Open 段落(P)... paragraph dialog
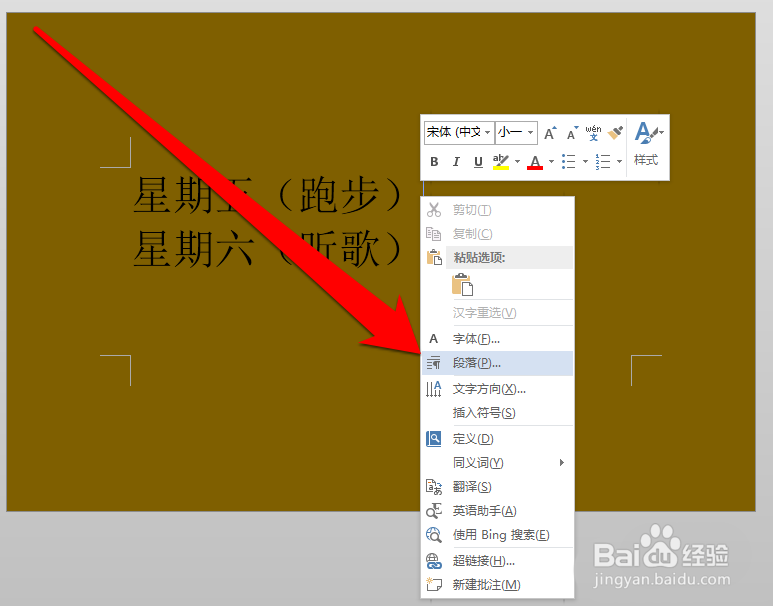 498,363
